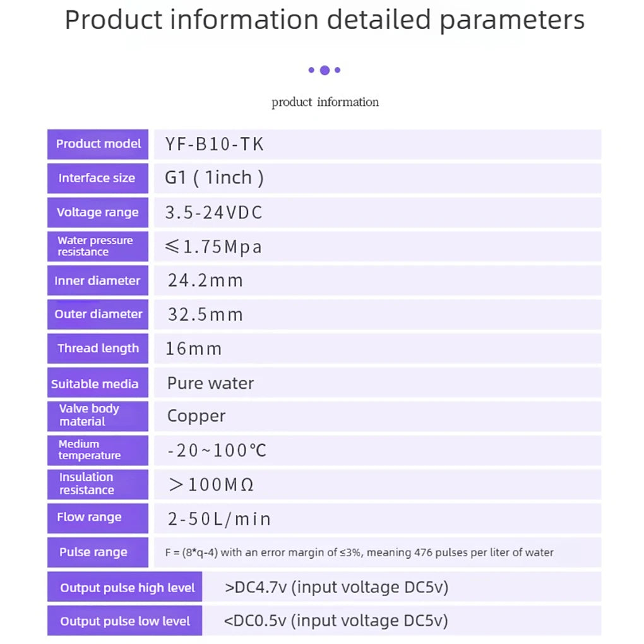Click the 16mm thread length value
This screenshot has height=644, width=644.
(x=193, y=349)
